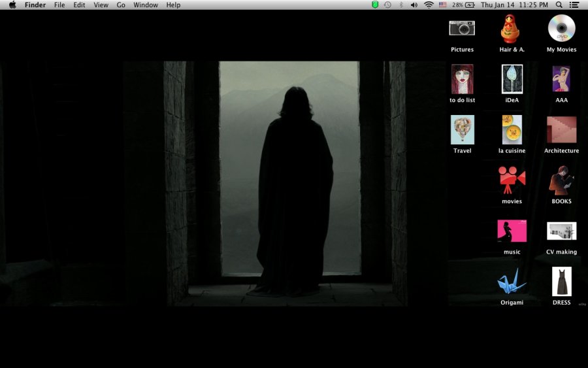Select the 'CV making' label text
The image size is (588, 368).
(x=561, y=252)
